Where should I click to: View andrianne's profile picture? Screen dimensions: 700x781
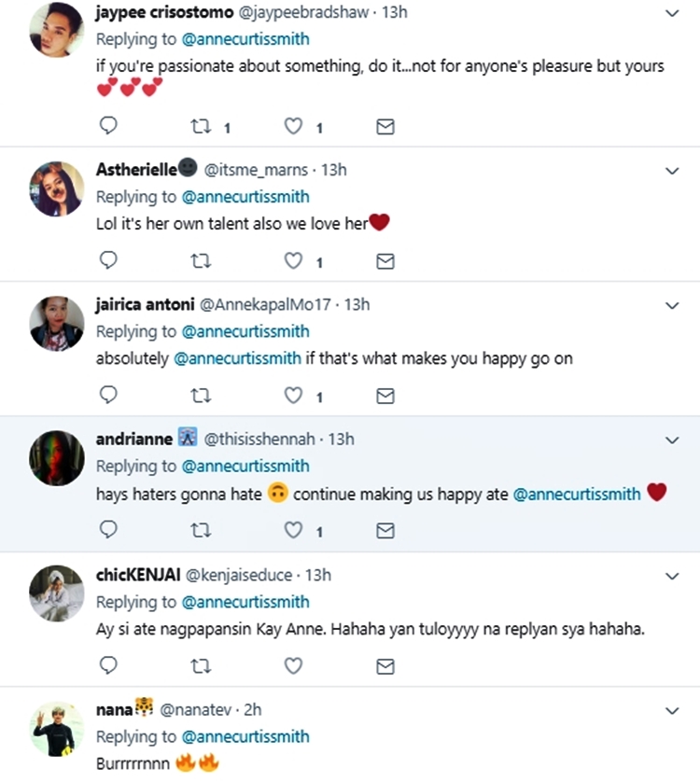57,458
